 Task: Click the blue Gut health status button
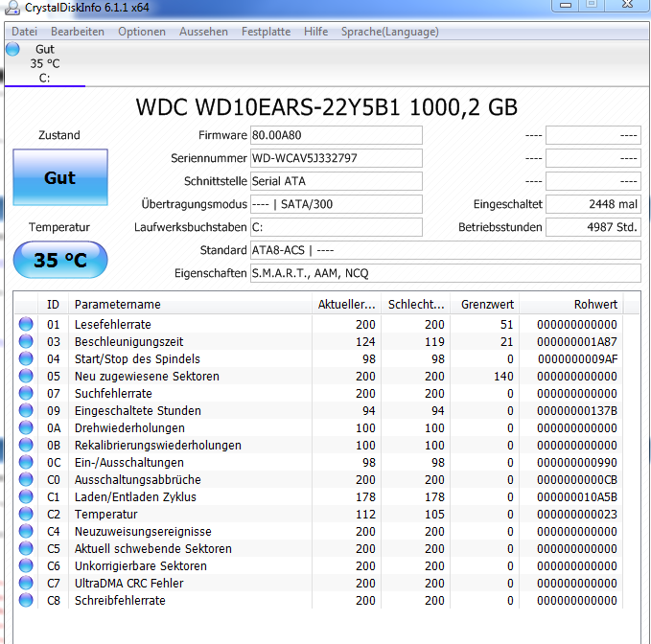[x=60, y=177]
